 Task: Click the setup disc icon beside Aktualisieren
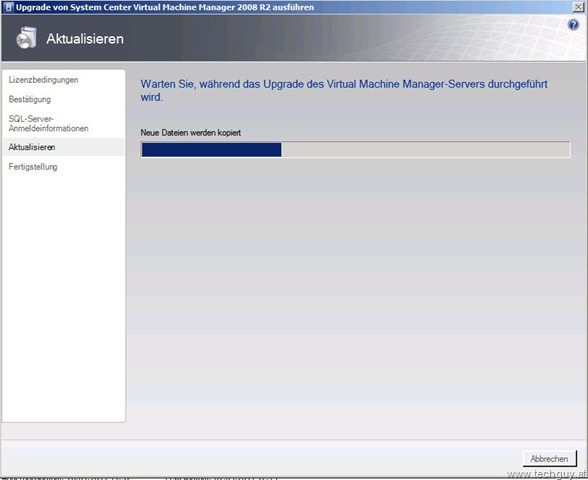point(26,38)
